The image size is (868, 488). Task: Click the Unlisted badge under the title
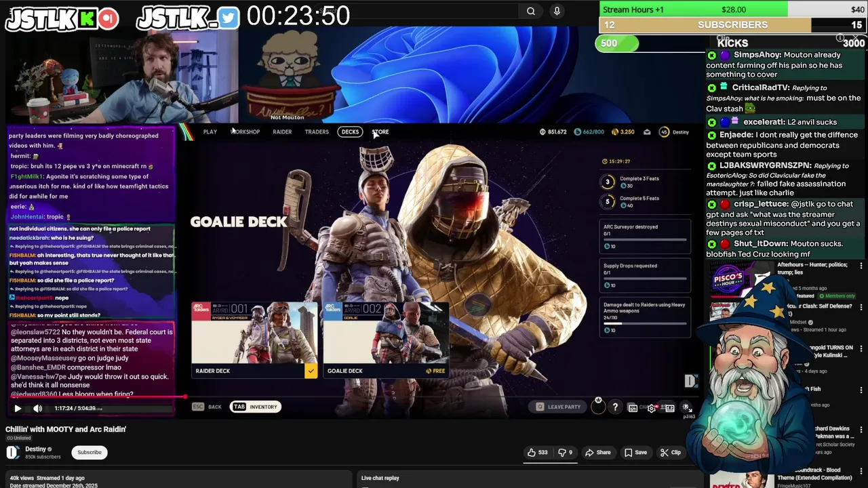click(19, 438)
